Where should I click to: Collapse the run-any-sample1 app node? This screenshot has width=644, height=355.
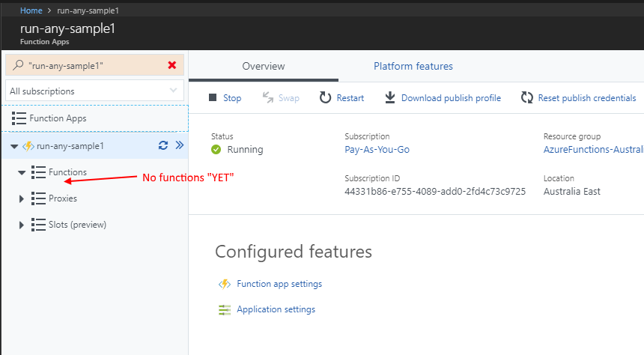pyautogui.click(x=14, y=146)
